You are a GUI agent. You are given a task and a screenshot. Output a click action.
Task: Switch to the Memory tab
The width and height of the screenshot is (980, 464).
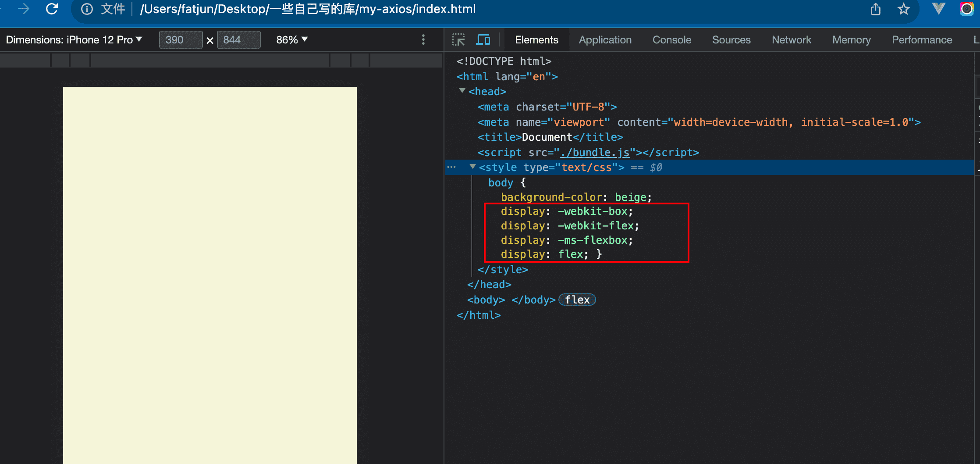851,40
